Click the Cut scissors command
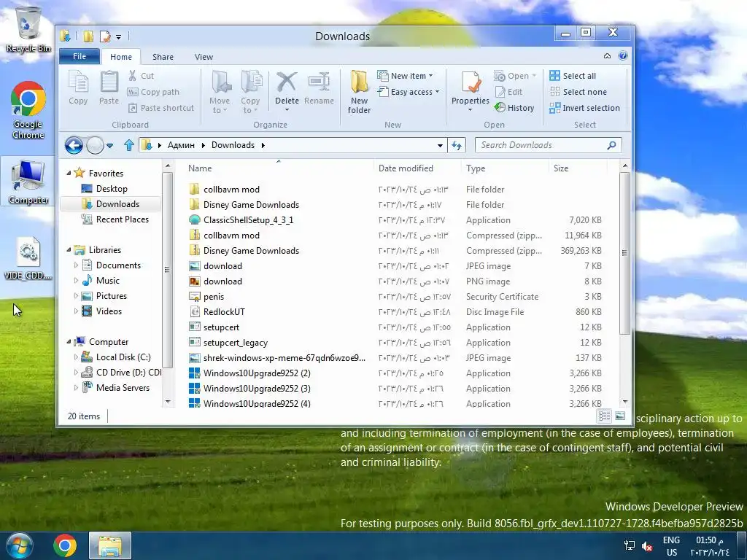Screen dimensions: 747x560 click(141, 76)
